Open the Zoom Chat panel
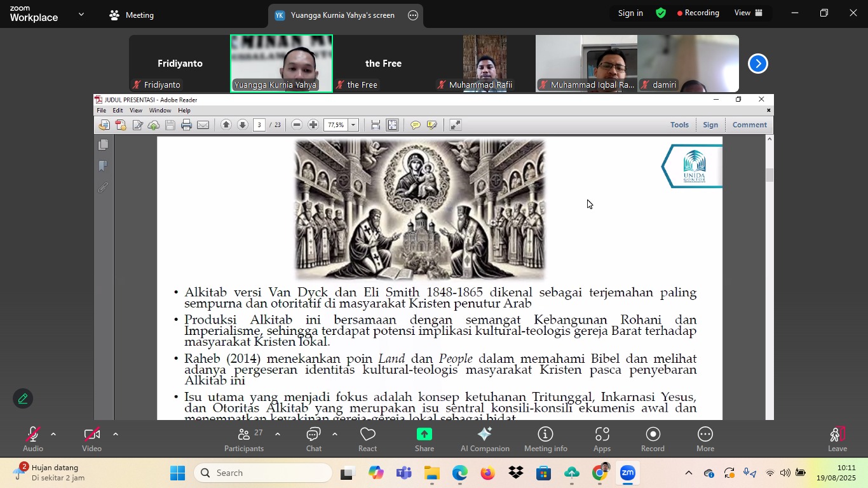The image size is (868, 488). [x=314, y=439]
